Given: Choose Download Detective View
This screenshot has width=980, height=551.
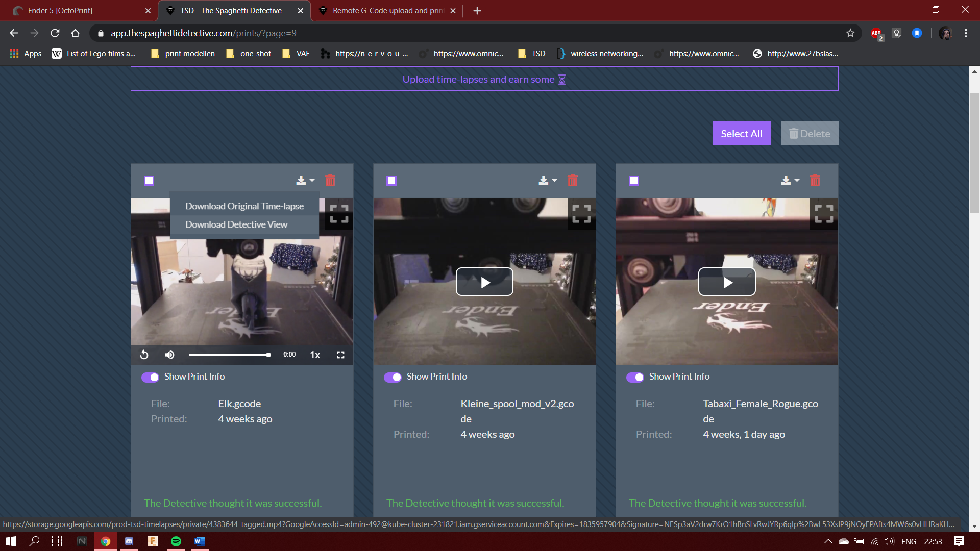Looking at the screenshot, I should [x=244, y=224].
